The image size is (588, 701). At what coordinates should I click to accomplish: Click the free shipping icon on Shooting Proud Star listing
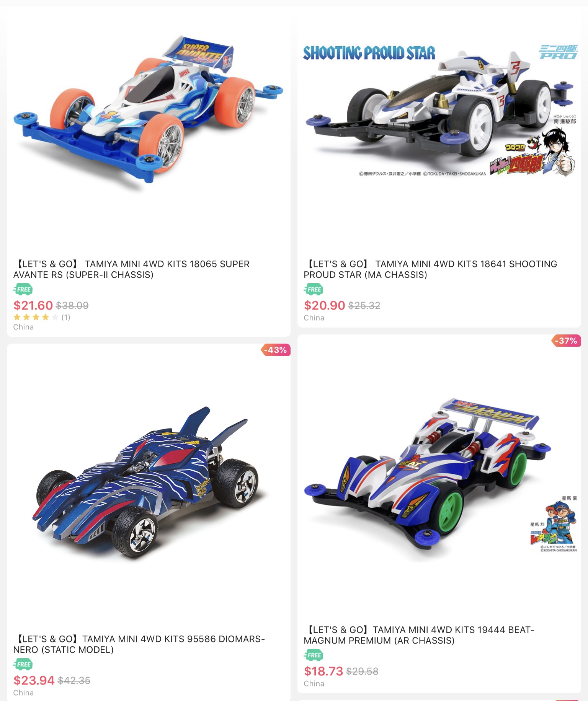(314, 289)
